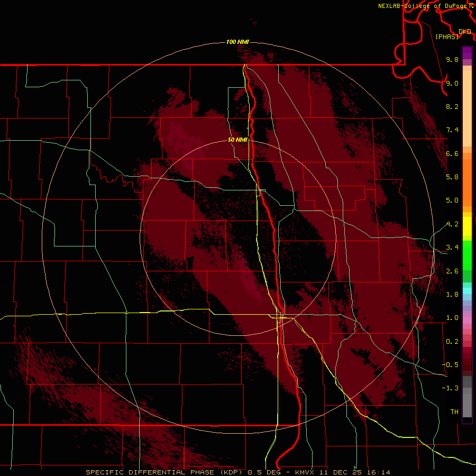Image resolution: width=476 pixels, height=476 pixels.
Task: Click the "100 NMI" range ring label
Action: coord(237,42)
